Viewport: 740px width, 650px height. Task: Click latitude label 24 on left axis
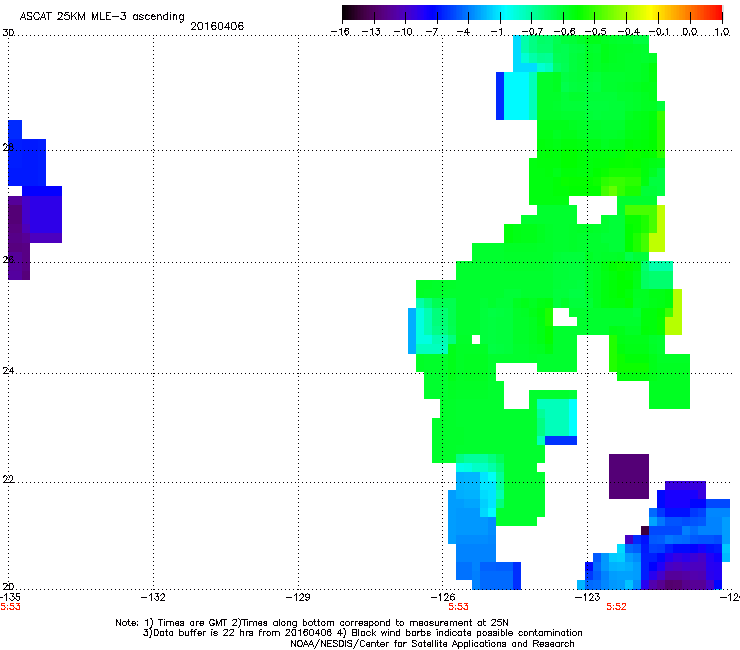click(8, 371)
